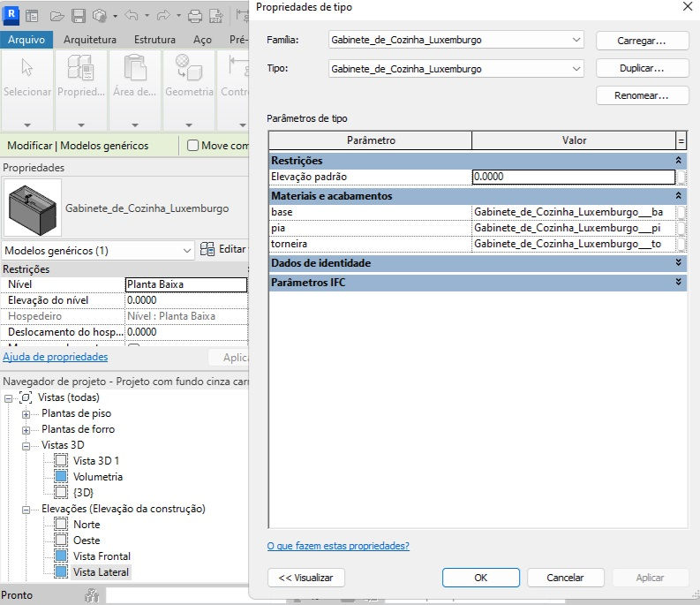Click the Open folder icon
This screenshot has width=700, height=605.
coord(56,16)
